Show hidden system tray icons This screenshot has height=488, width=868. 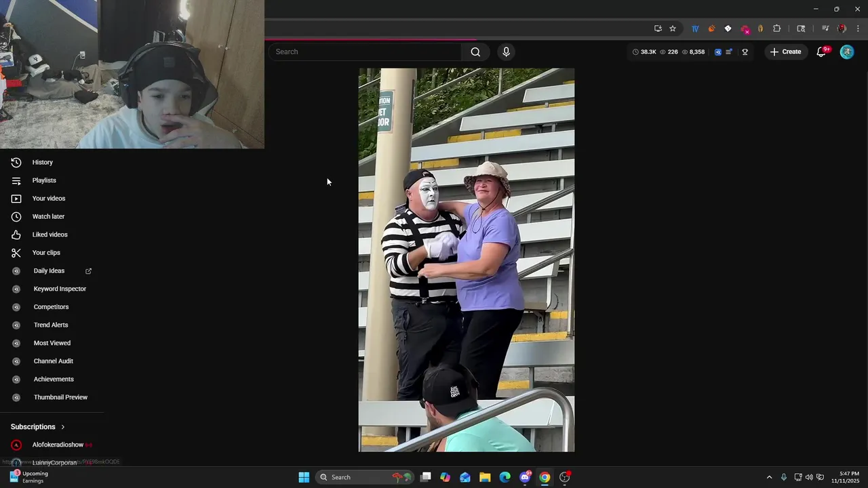[769, 477]
